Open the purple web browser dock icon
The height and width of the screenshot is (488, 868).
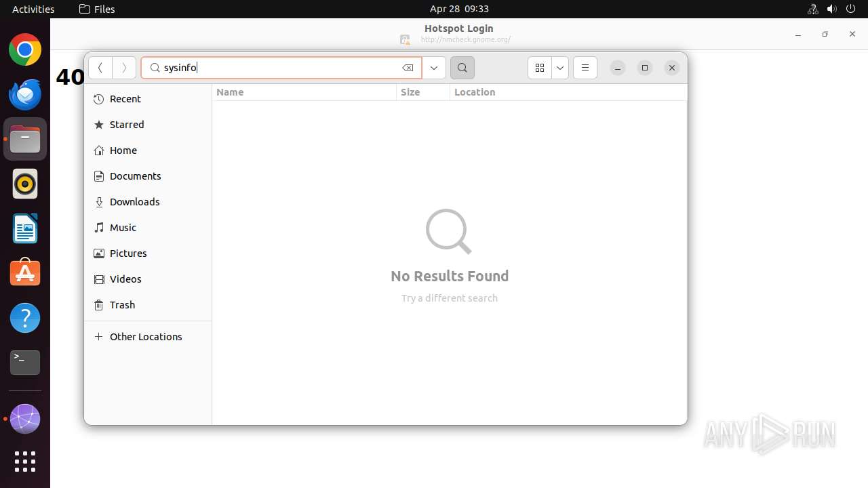[25, 419]
